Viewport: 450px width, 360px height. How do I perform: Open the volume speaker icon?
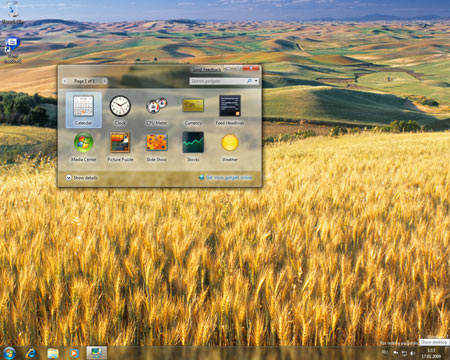coord(413,353)
